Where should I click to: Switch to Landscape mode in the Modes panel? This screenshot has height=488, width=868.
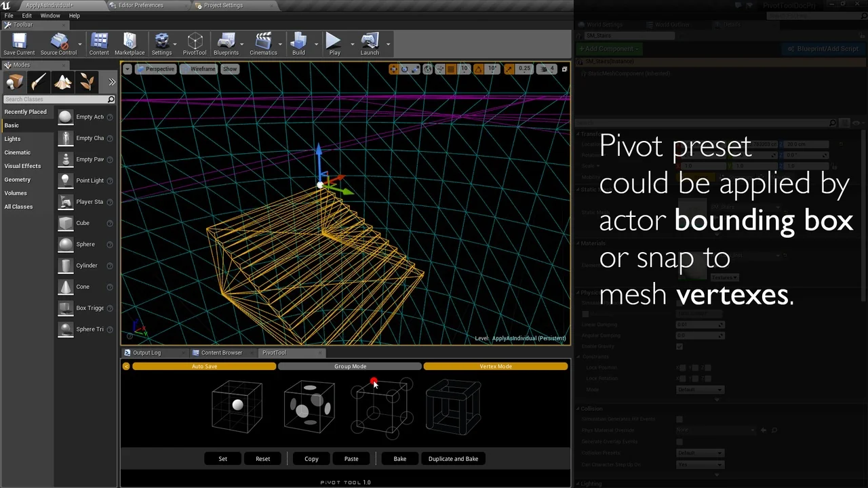[62, 81]
